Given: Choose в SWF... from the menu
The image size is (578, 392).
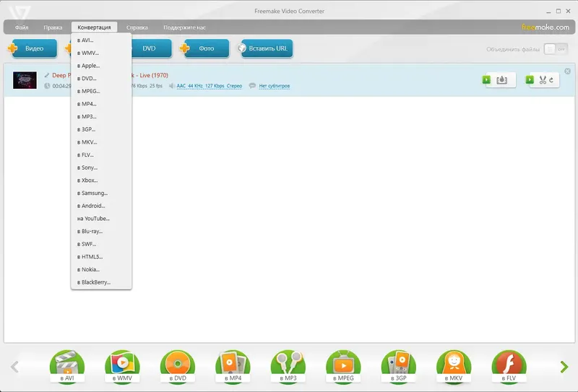Looking at the screenshot, I should 101,244.
